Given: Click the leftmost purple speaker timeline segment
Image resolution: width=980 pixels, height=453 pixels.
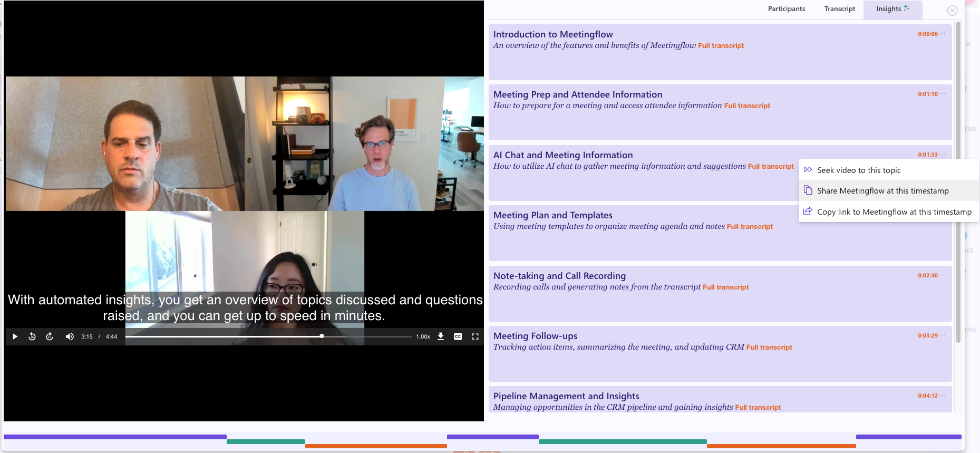Looking at the screenshot, I should click(x=115, y=437).
